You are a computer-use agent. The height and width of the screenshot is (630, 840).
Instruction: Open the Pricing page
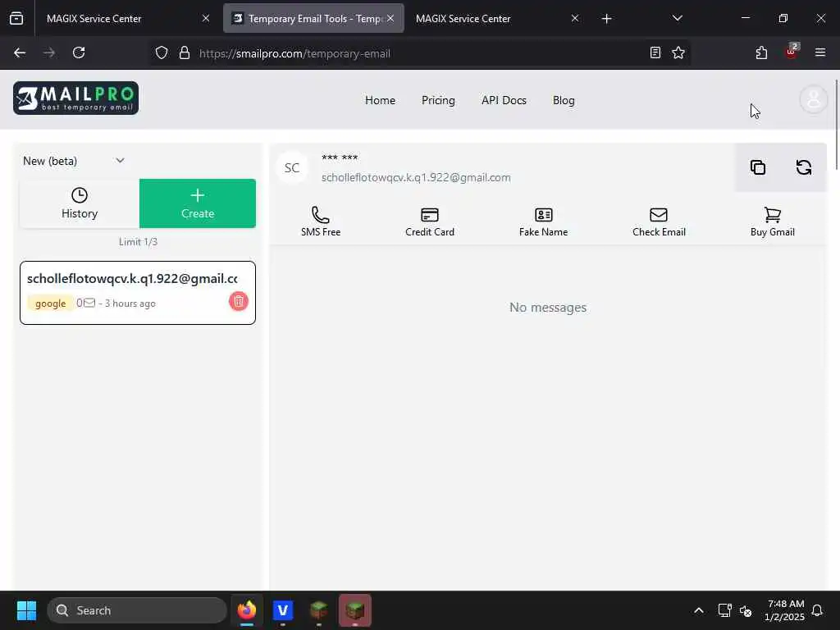pos(438,100)
